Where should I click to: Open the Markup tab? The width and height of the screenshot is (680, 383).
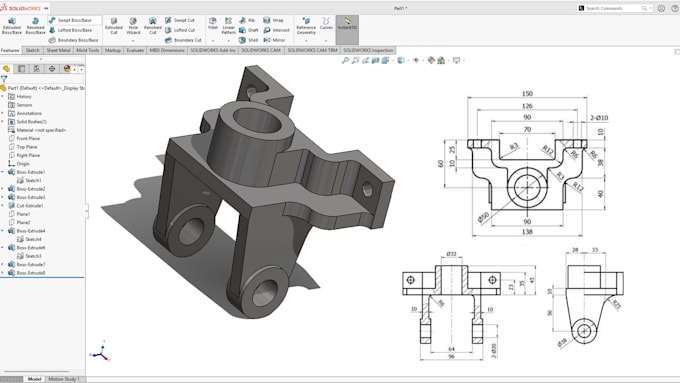(x=113, y=50)
